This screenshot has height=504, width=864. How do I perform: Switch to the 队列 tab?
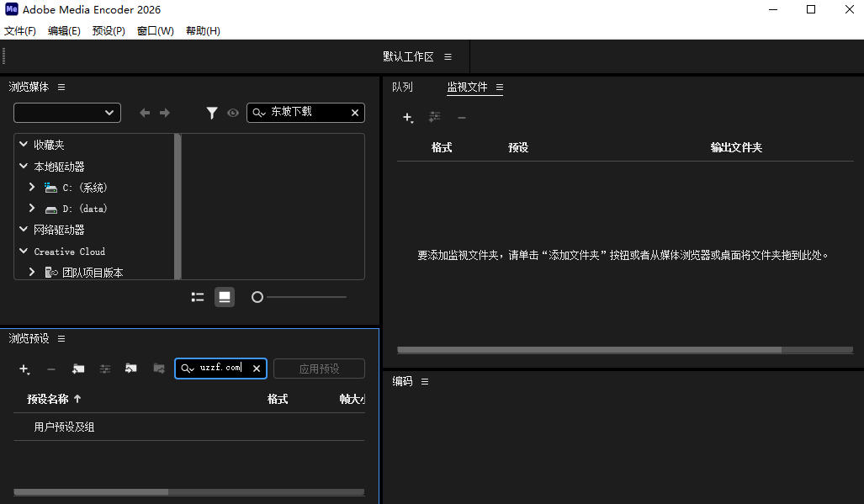click(x=402, y=87)
